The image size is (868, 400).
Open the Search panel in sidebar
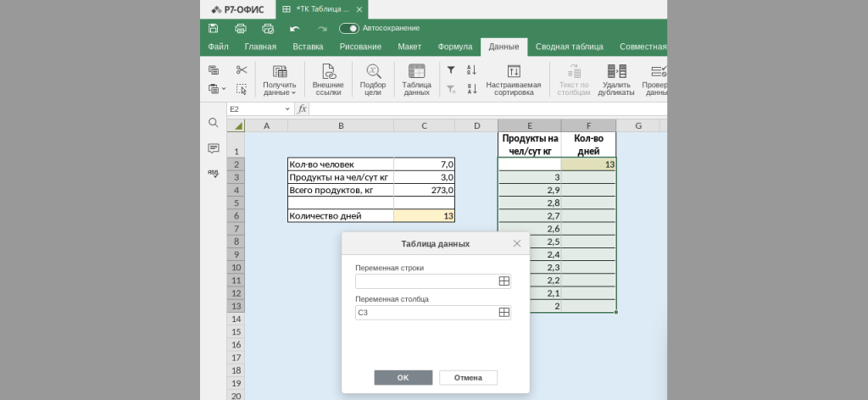point(213,123)
